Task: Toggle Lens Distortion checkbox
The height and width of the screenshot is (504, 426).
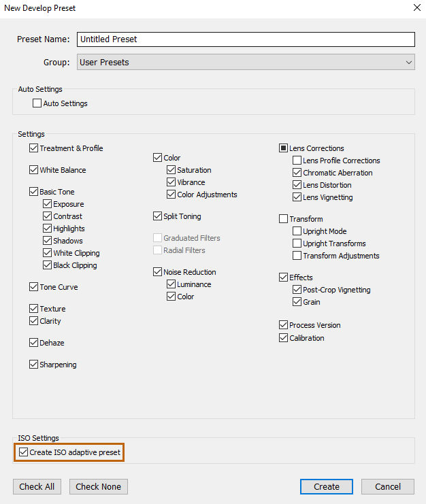Action: pyautogui.click(x=297, y=185)
